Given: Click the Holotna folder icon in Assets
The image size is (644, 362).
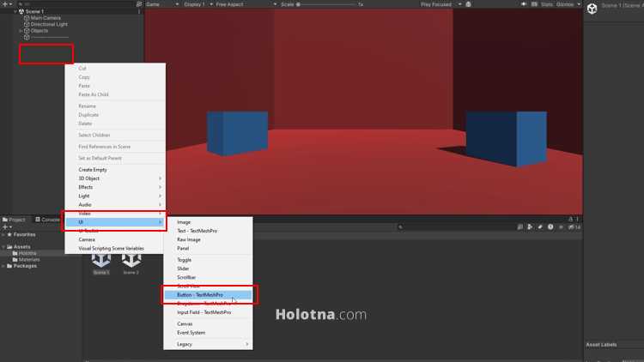Looking at the screenshot, I should coord(15,253).
